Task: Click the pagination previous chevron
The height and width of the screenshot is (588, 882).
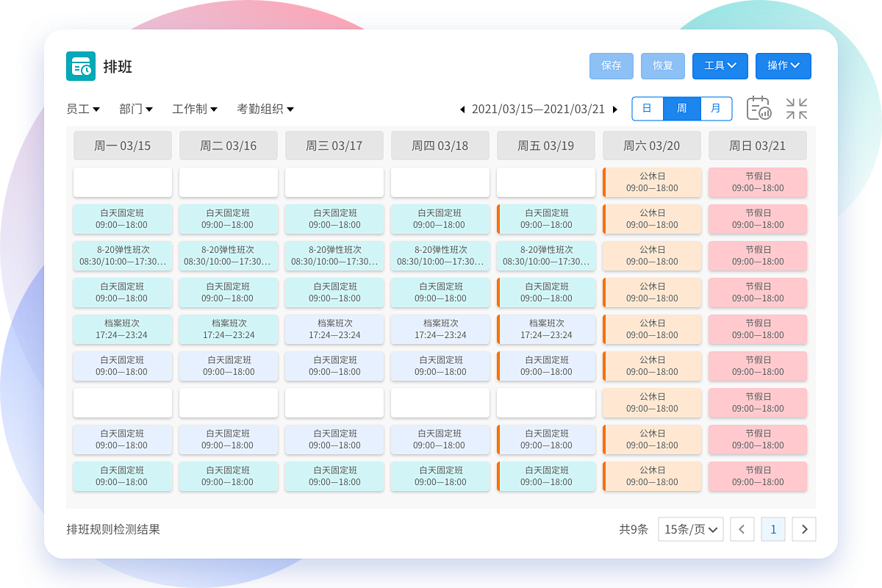Action: [742, 529]
